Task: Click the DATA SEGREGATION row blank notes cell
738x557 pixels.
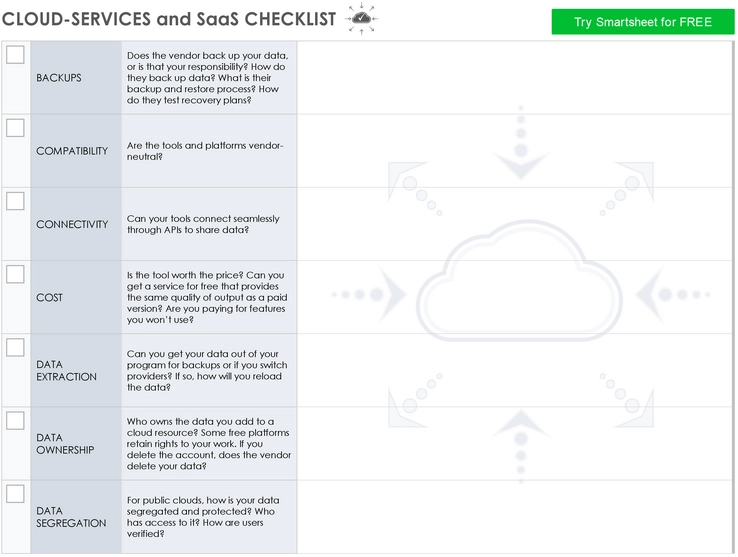Action: tap(515, 517)
